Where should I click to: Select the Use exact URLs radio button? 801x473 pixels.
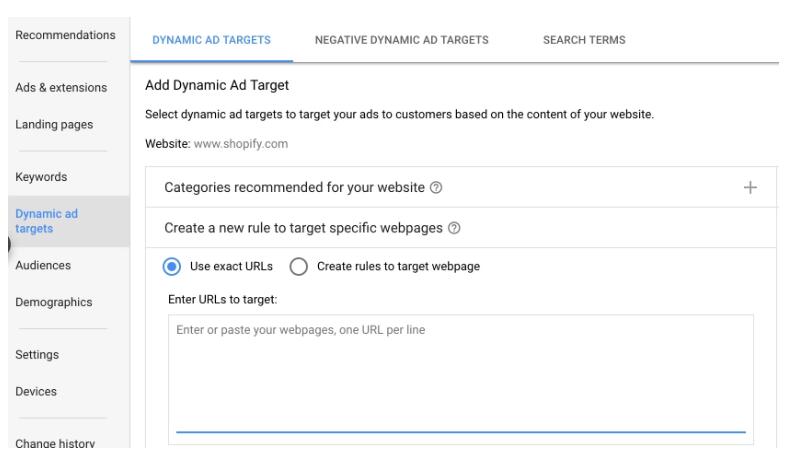coord(173,266)
